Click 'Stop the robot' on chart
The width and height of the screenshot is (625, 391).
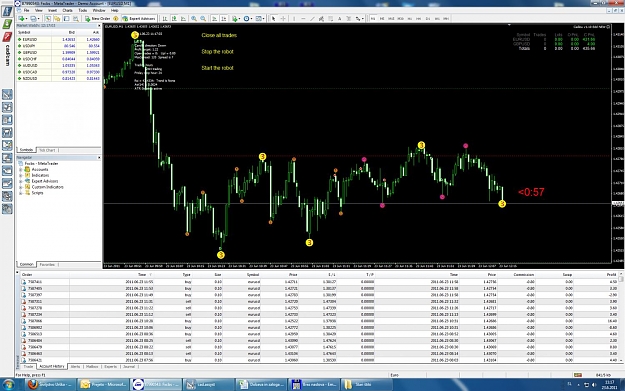coord(217,51)
